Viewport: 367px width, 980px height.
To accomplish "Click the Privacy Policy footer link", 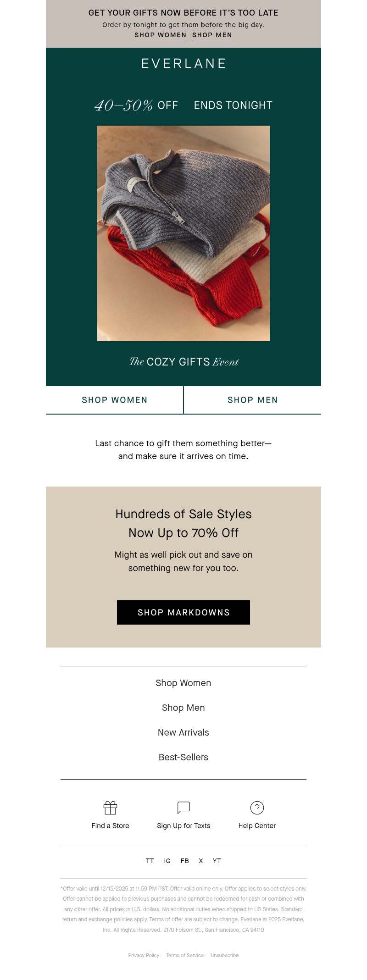I will coord(144,955).
